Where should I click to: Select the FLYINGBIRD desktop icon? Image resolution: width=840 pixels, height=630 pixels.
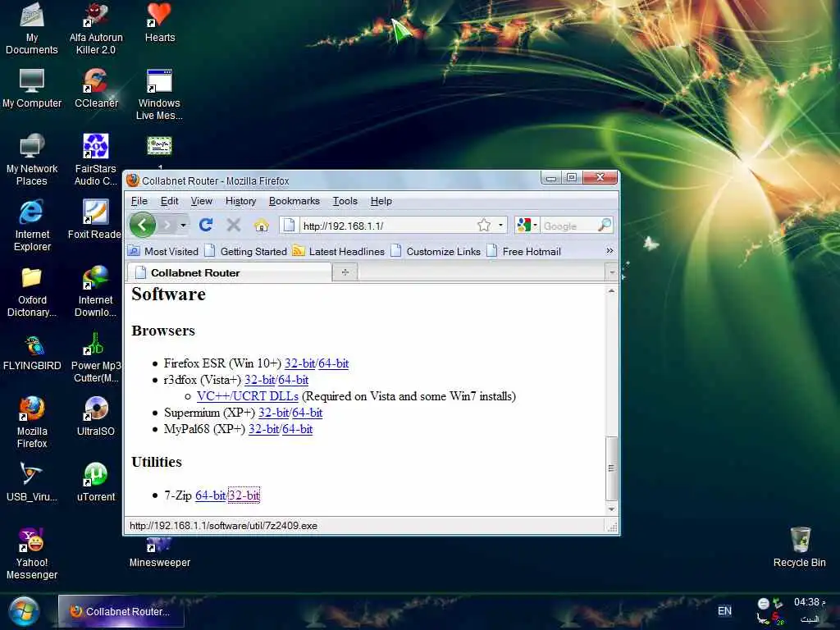click(32, 353)
